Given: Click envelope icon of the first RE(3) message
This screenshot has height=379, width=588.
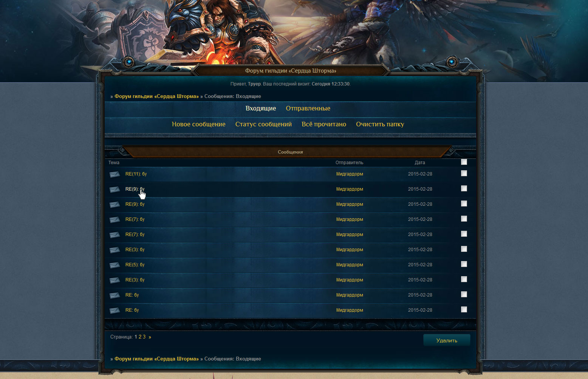Looking at the screenshot, I should pyautogui.click(x=115, y=250).
